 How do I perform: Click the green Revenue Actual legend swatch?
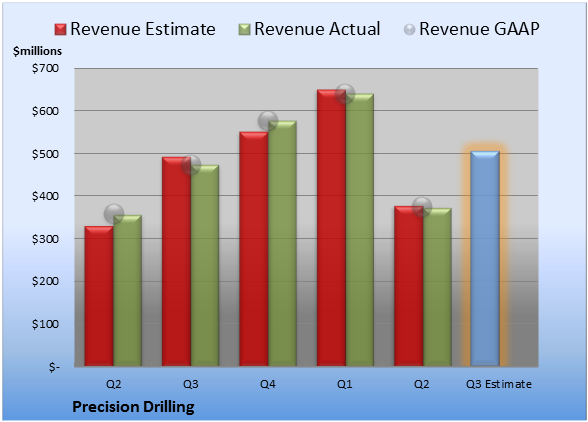[x=244, y=30]
